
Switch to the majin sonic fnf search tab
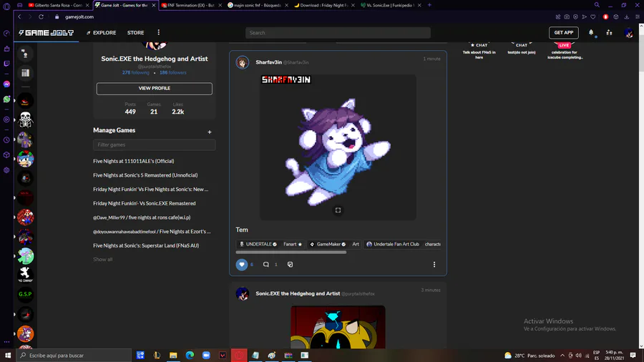(x=257, y=5)
